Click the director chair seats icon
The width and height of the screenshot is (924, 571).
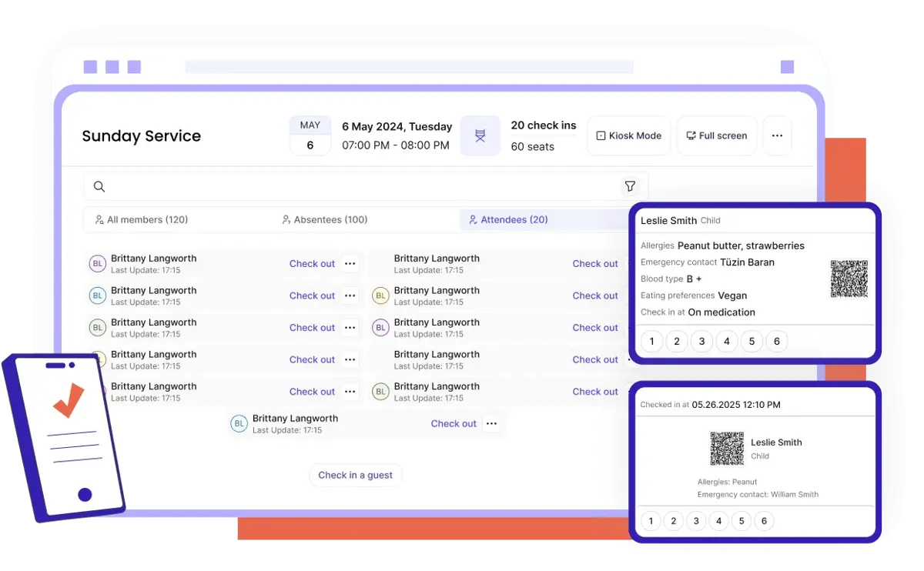(480, 135)
